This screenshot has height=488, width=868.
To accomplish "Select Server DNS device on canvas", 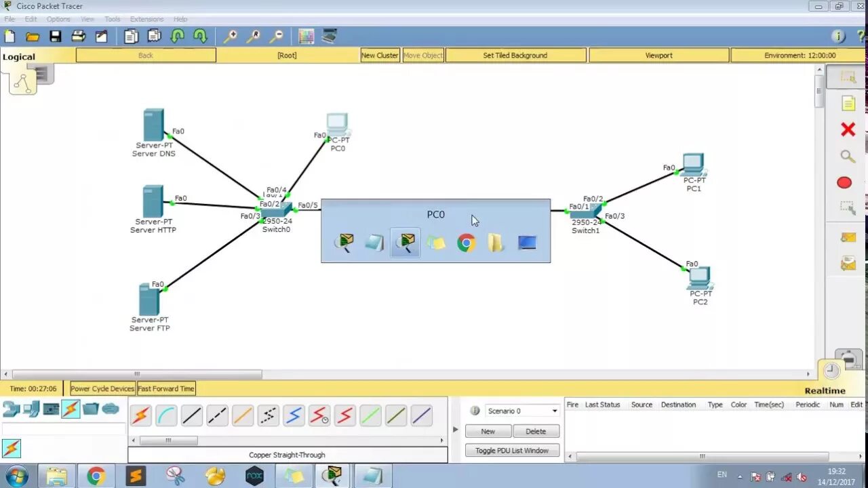I will point(154,126).
